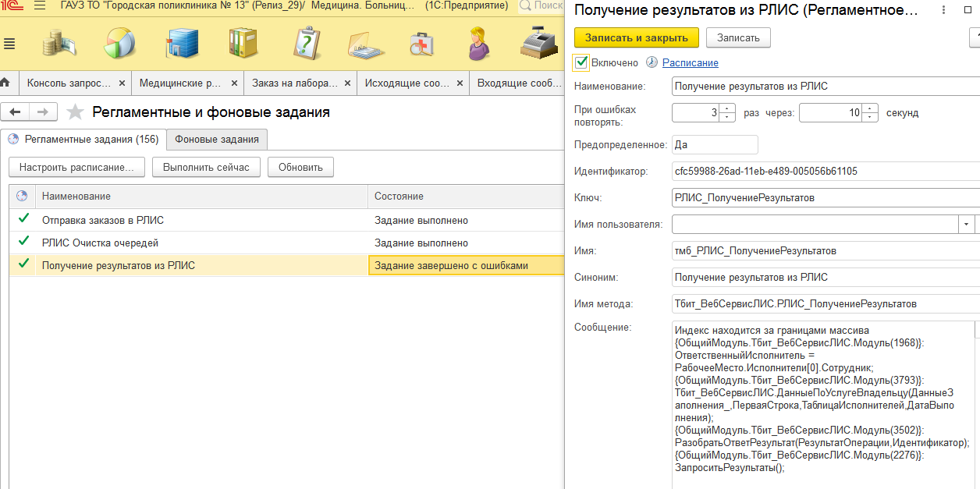Viewport: 980px width, 489px height.
Task: Increase the error retry count spinner
Action: [728, 108]
